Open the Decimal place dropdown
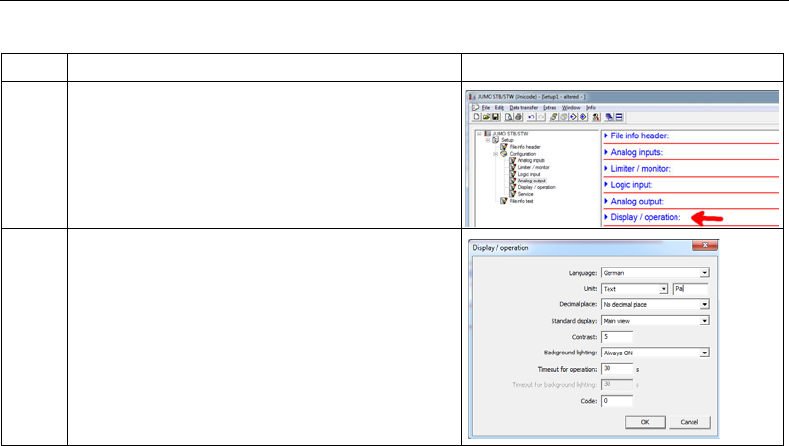 tap(704, 304)
